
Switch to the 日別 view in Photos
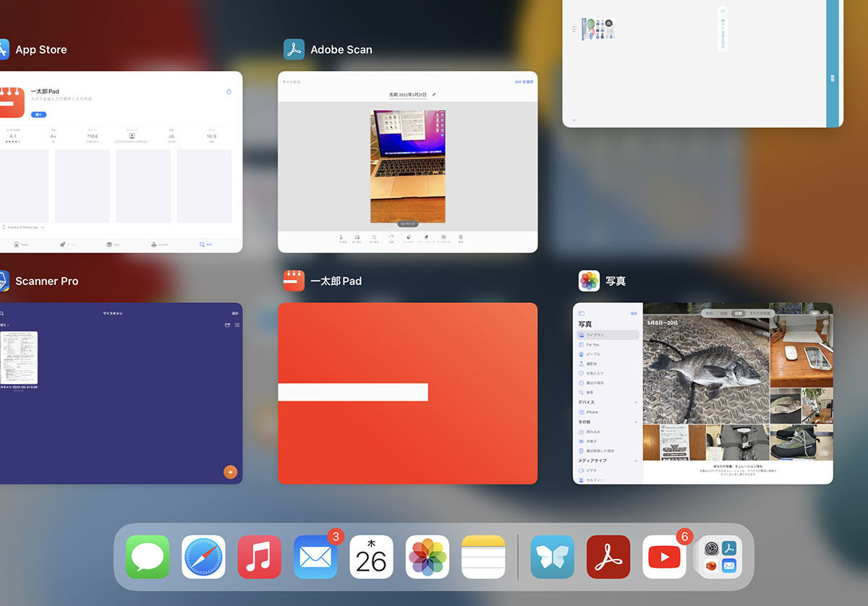(738, 313)
